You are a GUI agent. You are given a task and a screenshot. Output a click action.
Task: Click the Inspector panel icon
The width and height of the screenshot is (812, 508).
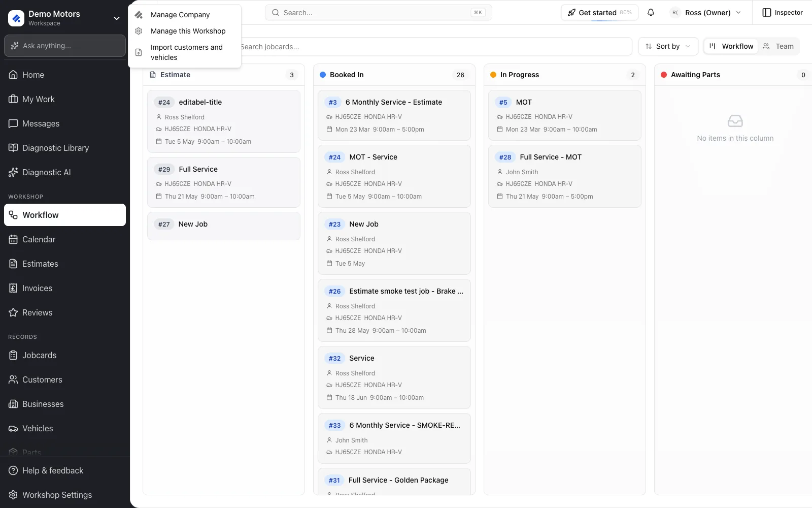(767, 13)
